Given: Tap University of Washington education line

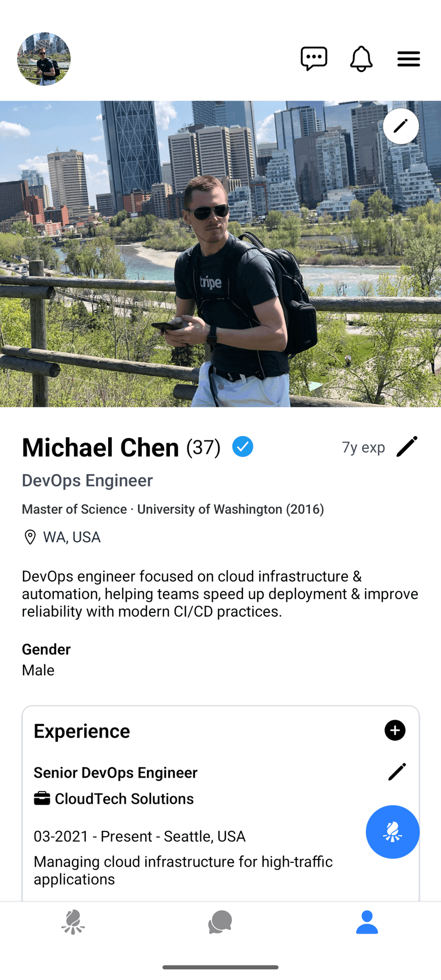Looking at the screenshot, I should tap(173, 509).
